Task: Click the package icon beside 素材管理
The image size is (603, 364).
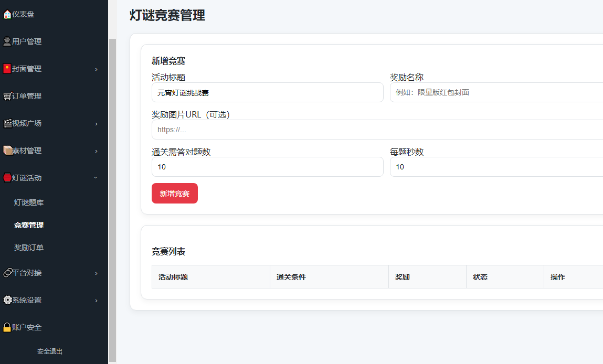Action: coord(7,151)
